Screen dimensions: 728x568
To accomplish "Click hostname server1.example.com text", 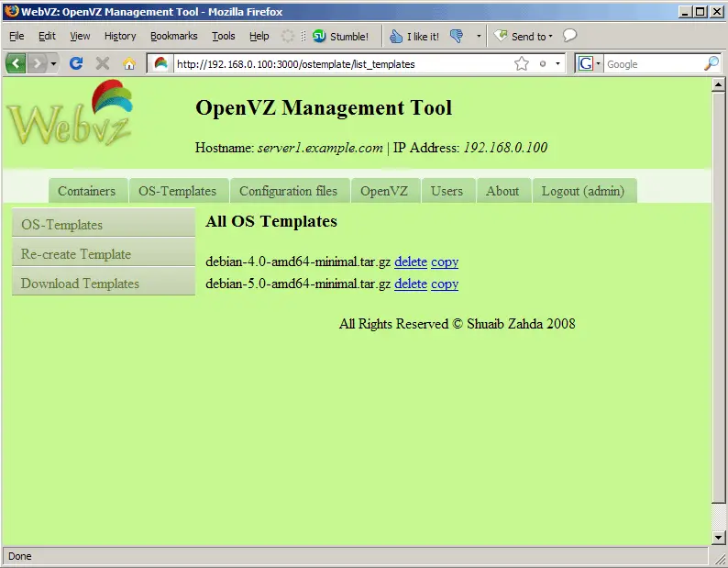I will pyautogui.click(x=320, y=148).
